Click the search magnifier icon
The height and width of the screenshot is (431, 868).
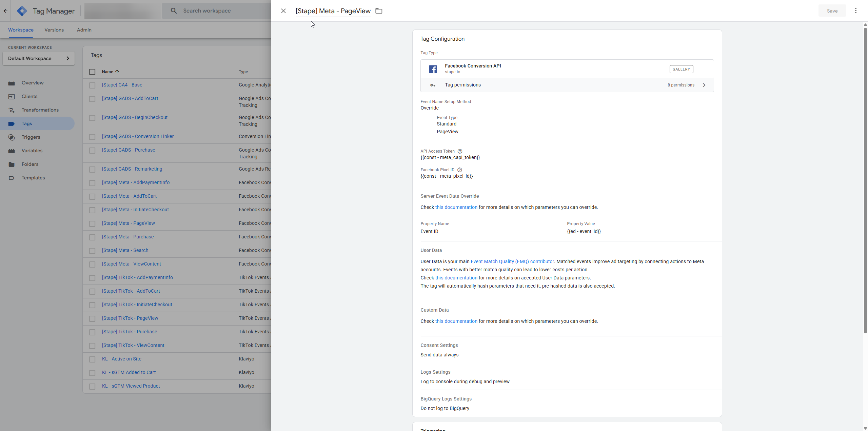pos(174,11)
